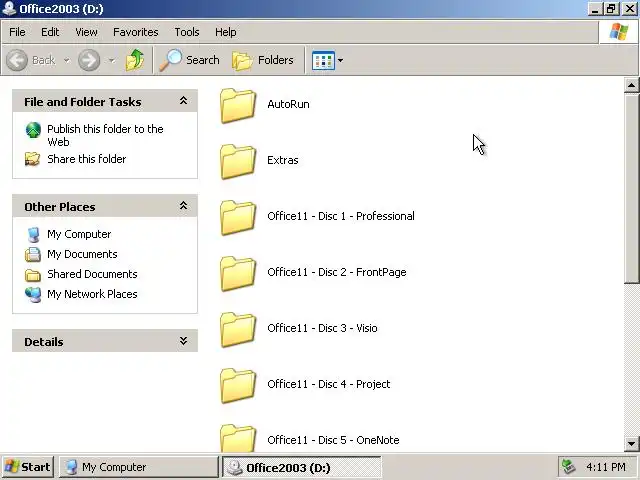This screenshot has width=640, height=480.
Task: Click 'Office11 - Disc 1 - Professional' label
Action: tap(341, 216)
